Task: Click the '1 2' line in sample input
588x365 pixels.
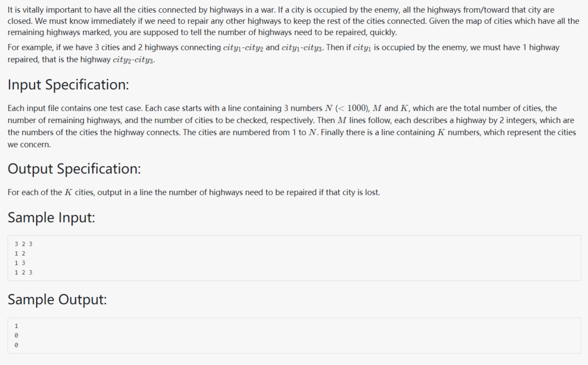Action: pyautogui.click(x=20, y=253)
